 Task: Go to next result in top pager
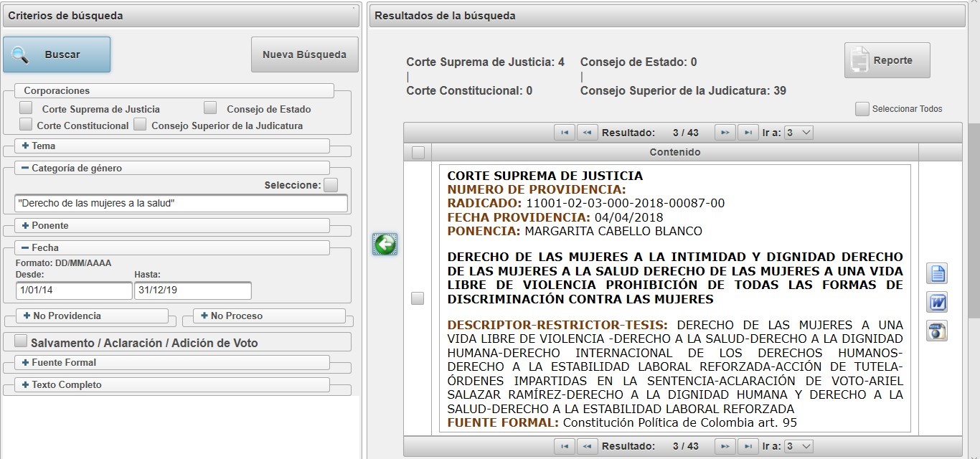(725, 133)
